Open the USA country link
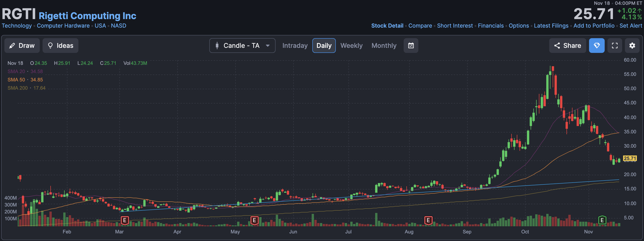Image resolution: width=644 pixels, height=241 pixels. tap(100, 26)
